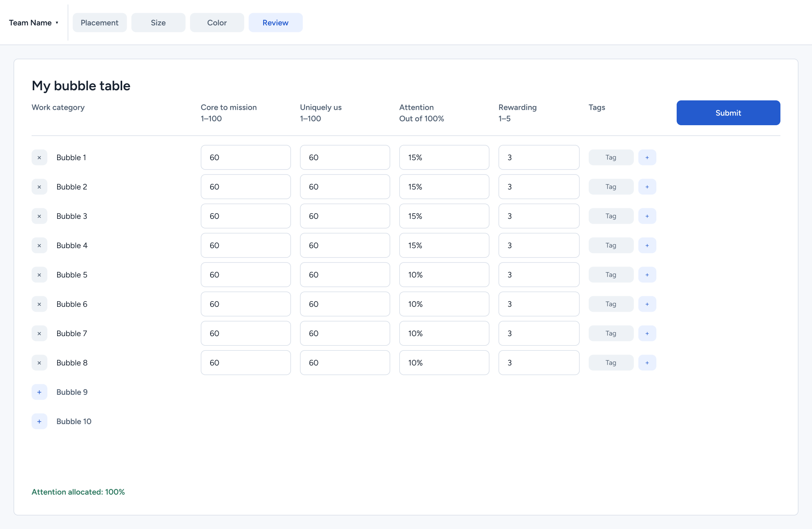Focus Bubble 6 Attention field showing 10%
The height and width of the screenshot is (529, 812).
[444, 304]
